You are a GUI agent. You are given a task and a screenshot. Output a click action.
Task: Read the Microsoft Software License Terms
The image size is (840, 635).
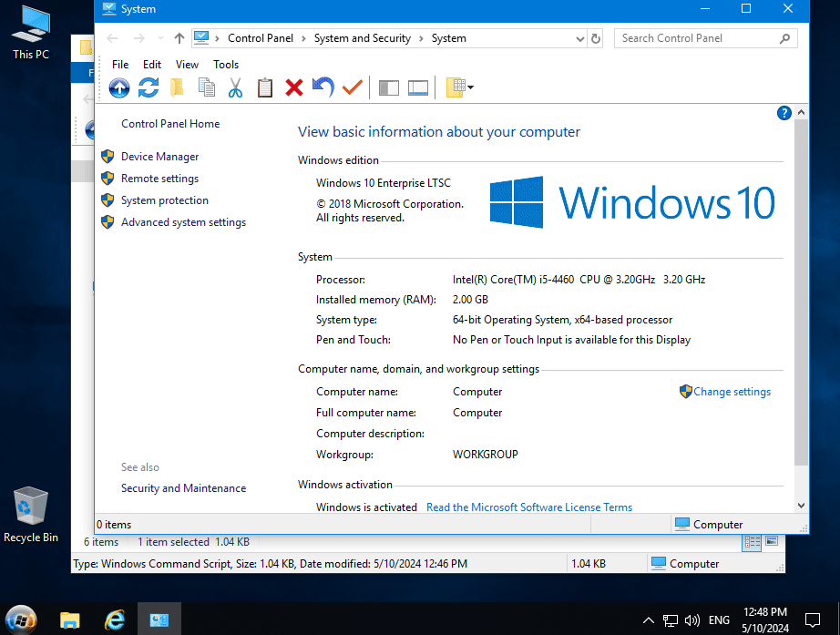529,507
